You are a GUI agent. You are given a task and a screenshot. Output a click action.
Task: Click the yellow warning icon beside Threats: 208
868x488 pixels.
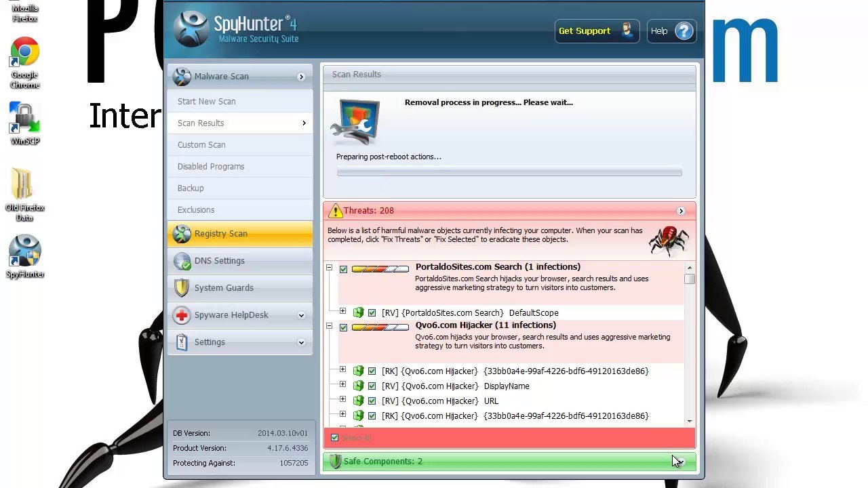334,211
